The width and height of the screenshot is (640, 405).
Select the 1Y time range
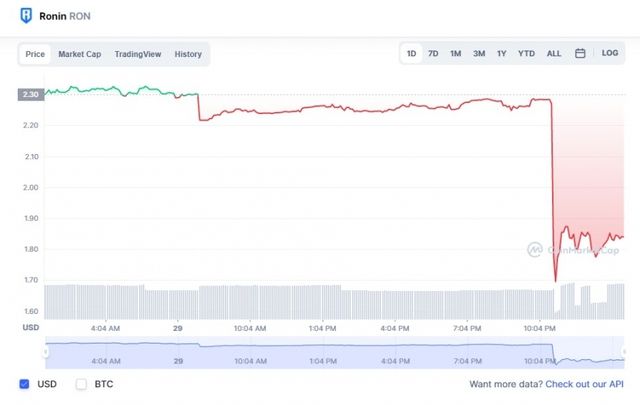coord(502,53)
